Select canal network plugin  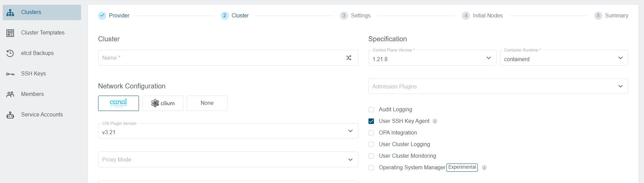(x=119, y=103)
